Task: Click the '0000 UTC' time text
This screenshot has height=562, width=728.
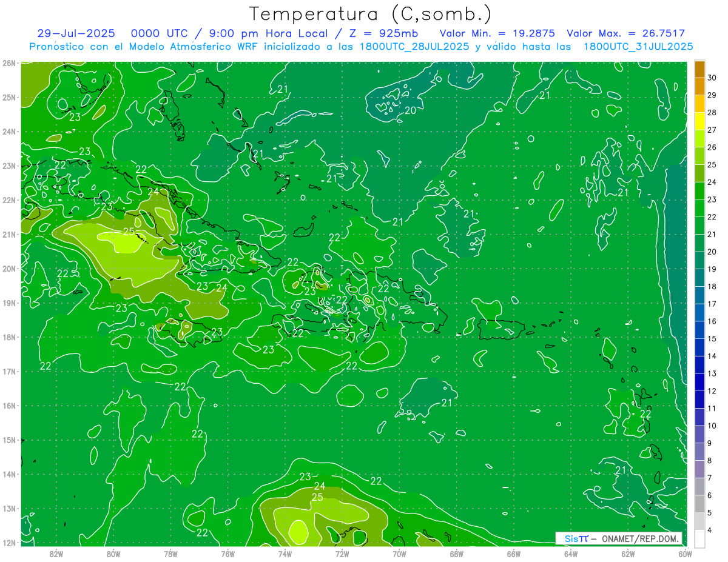Action: click(x=160, y=33)
